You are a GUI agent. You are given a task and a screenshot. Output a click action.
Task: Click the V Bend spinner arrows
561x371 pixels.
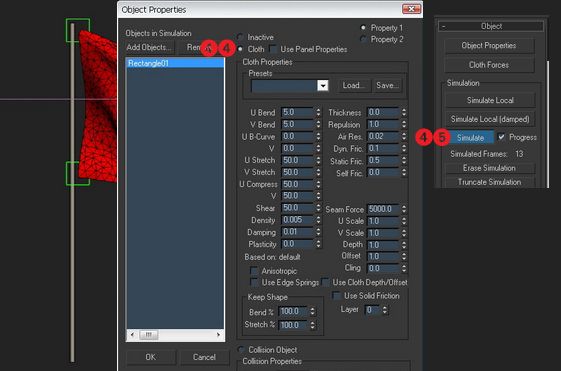pyautogui.click(x=318, y=125)
